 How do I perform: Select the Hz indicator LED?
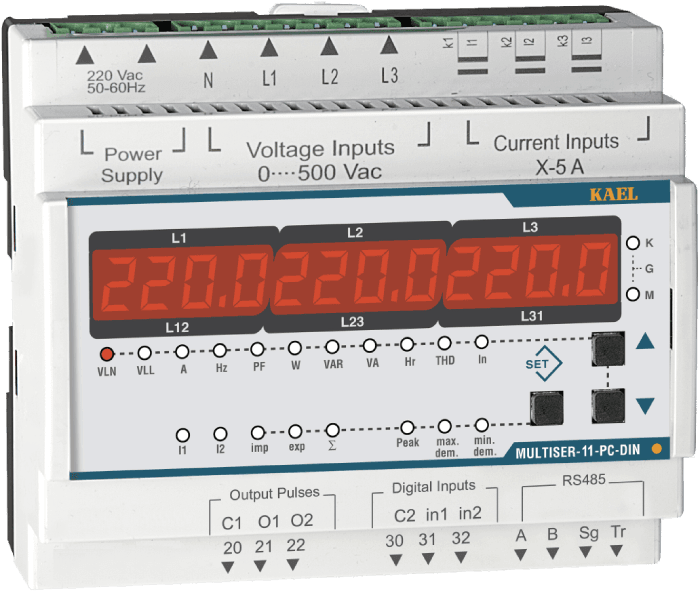(x=220, y=350)
